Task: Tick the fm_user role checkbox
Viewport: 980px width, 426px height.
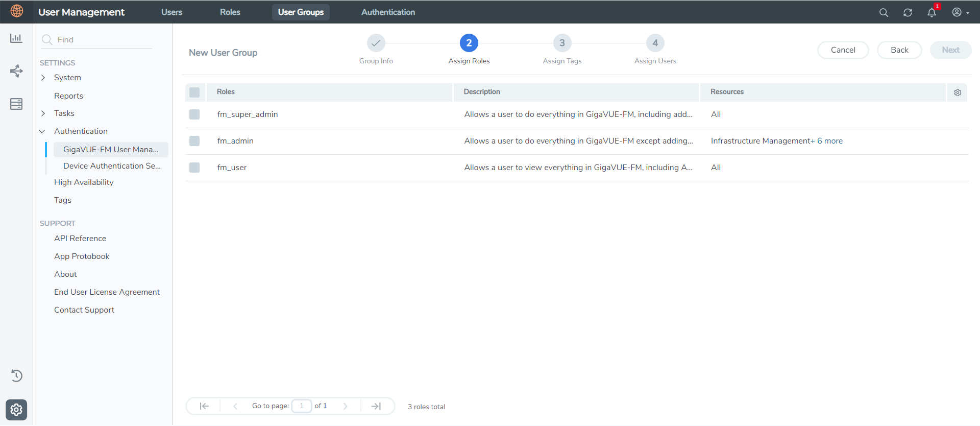Action: (194, 168)
